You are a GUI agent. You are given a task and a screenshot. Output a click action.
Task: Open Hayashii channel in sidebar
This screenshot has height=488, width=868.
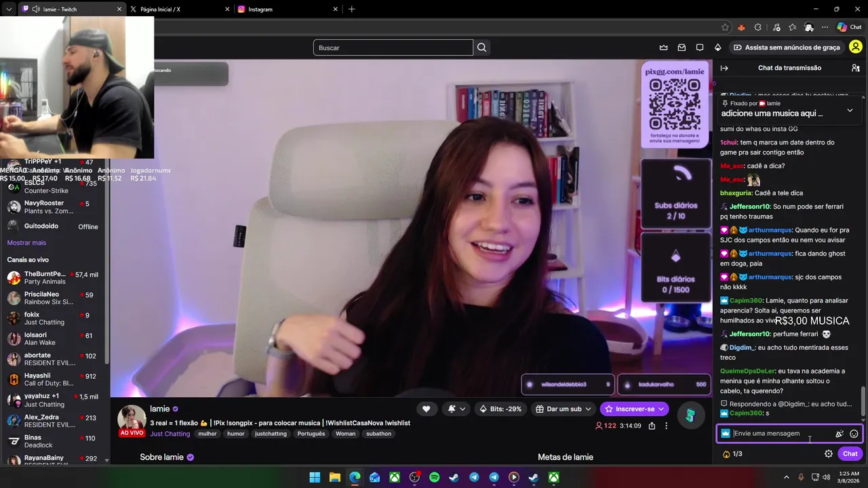[x=53, y=380]
